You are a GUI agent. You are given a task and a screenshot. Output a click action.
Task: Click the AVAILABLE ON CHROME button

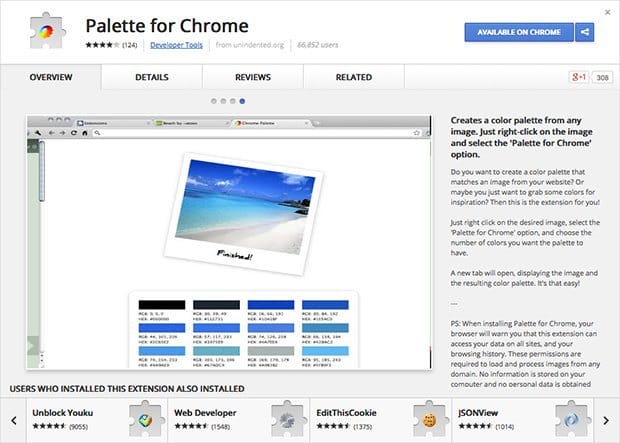519,32
